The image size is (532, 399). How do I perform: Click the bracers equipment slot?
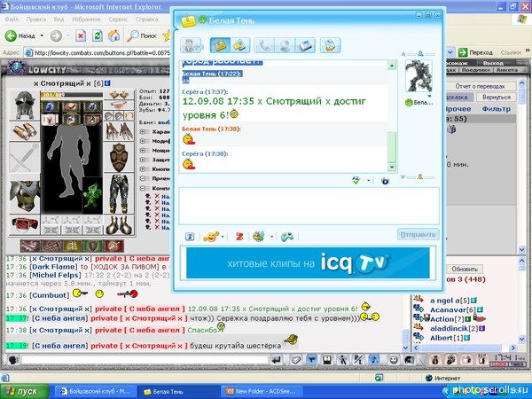click(25, 131)
